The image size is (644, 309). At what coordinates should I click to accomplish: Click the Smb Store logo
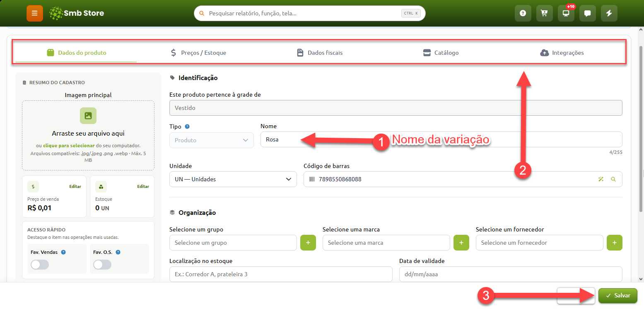[x=77, y=13]
